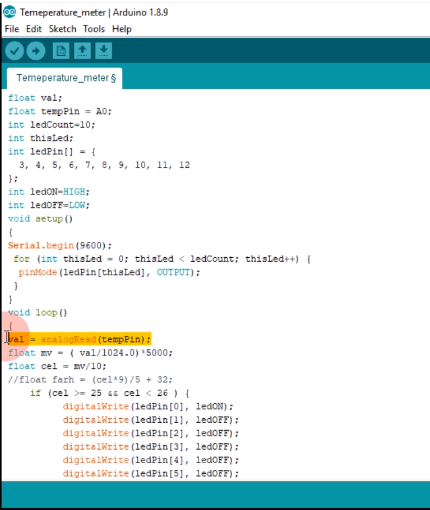Click 'digitalWrite(ledPin[3], ledOFF);' line
Viewport: 430px width, 510px height.
(x=151, y=447)
